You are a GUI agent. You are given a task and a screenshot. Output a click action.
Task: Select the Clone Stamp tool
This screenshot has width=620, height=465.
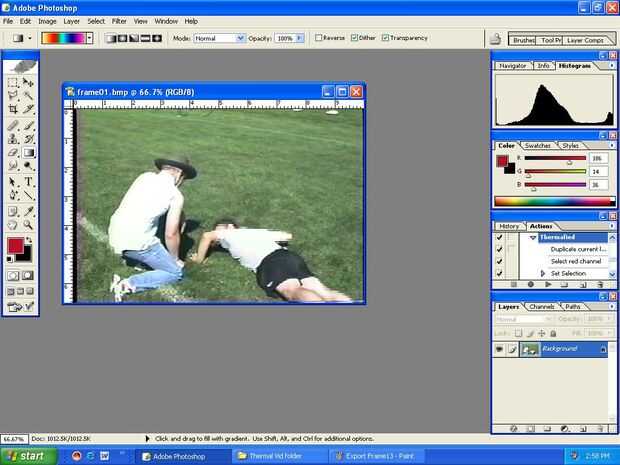pyautogui.click(x=13, y=139)
